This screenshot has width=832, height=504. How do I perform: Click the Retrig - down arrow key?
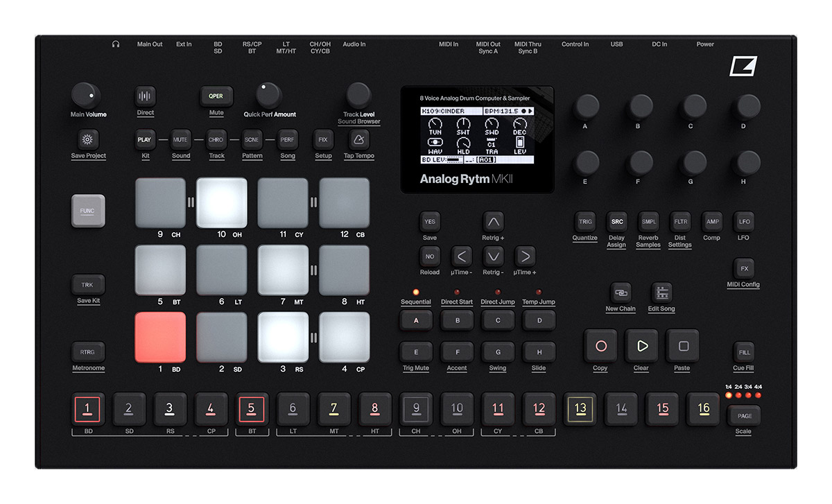(493, 257)
